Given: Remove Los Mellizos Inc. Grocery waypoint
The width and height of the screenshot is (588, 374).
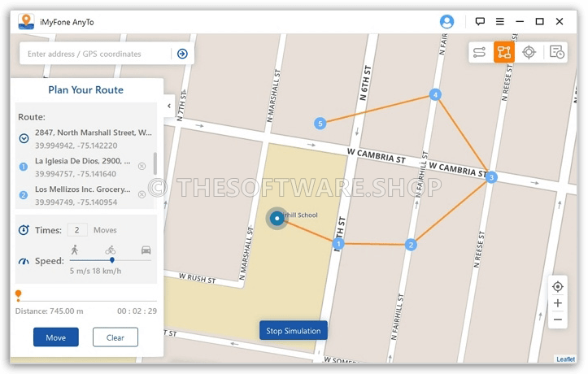Looking at the screenshot, I should pos(142,194).
